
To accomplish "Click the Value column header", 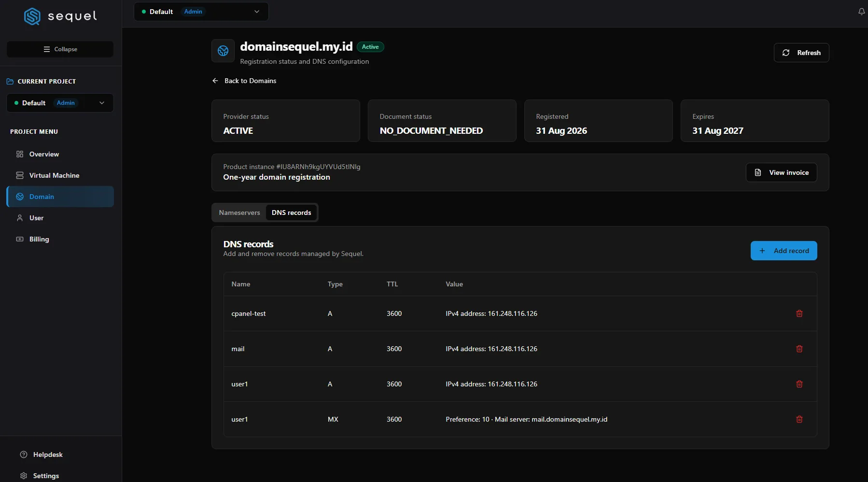I will coord(454,284).
